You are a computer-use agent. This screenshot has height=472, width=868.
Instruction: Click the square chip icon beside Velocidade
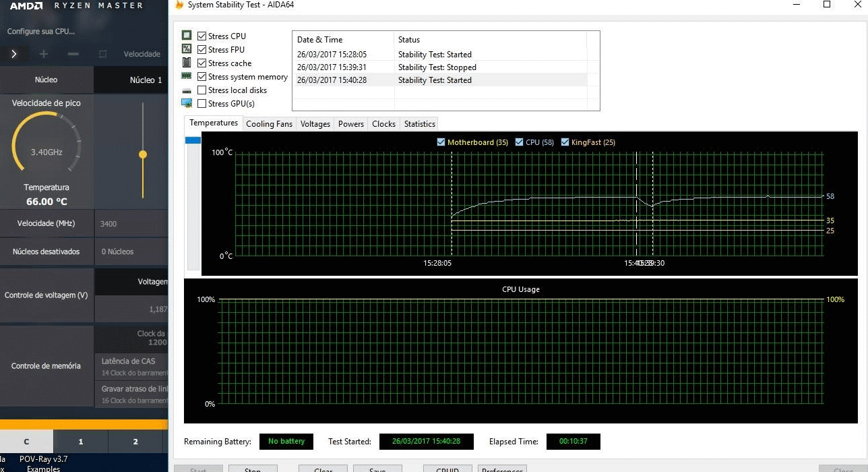tap(103, 54)
